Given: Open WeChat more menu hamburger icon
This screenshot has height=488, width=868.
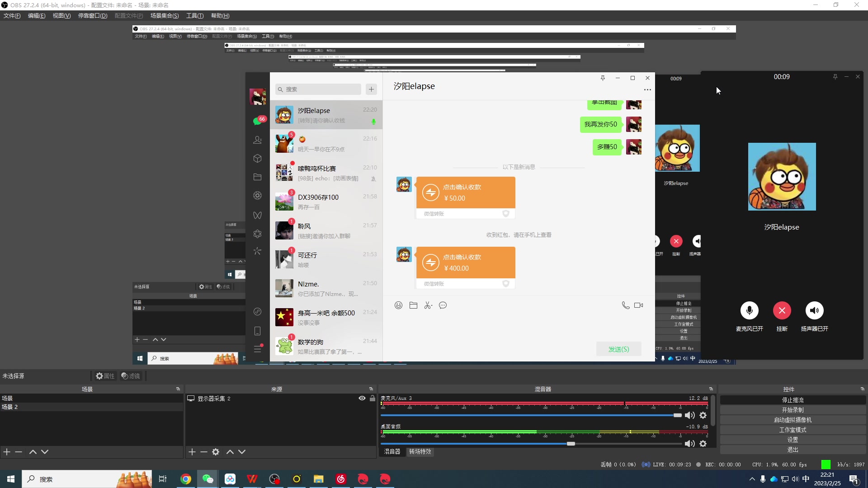Looking at the screenshot, I should (258, 349).
